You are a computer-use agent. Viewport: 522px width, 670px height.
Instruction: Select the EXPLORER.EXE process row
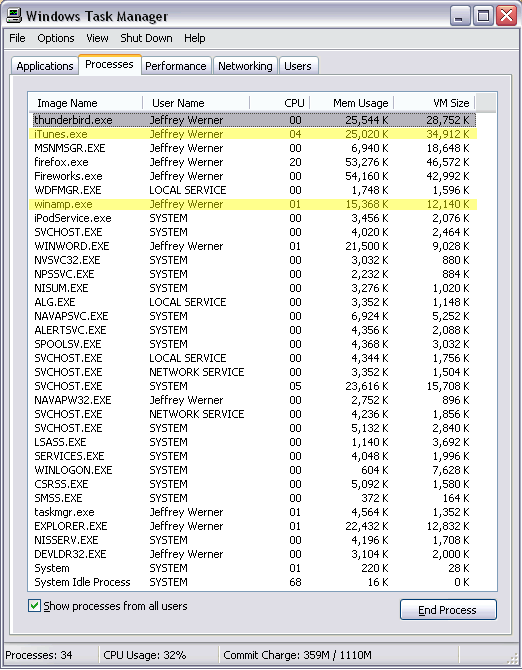(255, 526)
